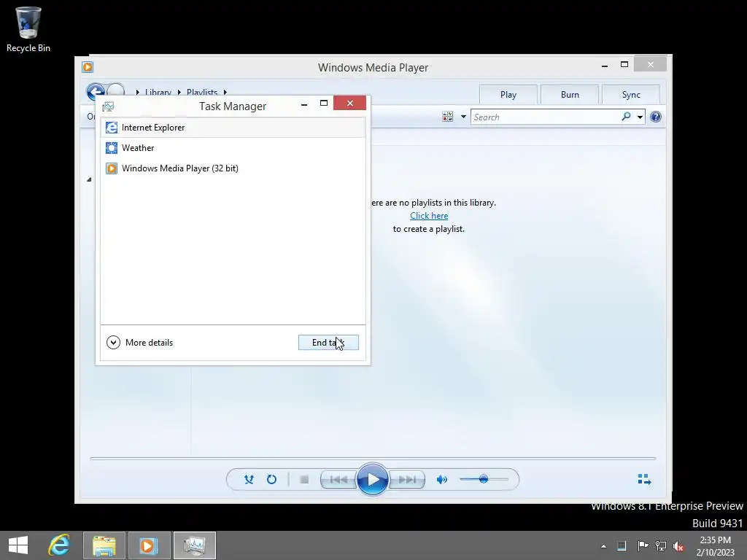Turn on repeat in Media Player

pyautogui.click(x=271, y=480)
